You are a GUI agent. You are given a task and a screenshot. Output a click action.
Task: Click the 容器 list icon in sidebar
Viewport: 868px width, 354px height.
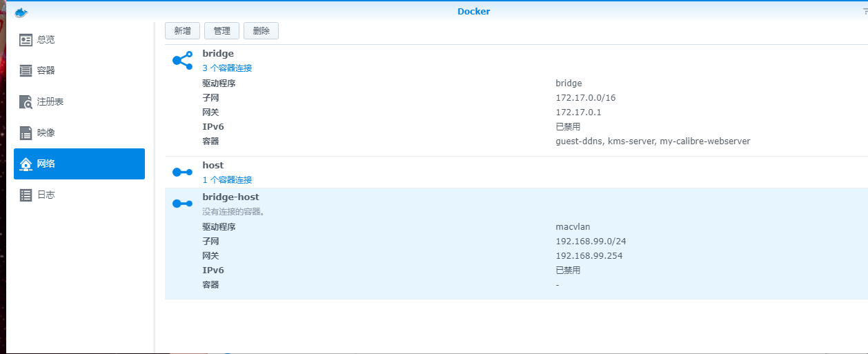coord(26,70)
